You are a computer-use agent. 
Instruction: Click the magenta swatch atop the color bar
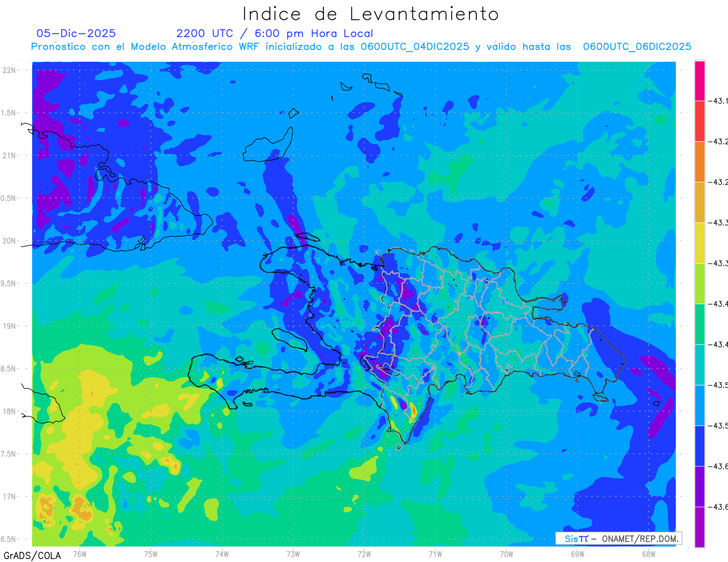699,81
